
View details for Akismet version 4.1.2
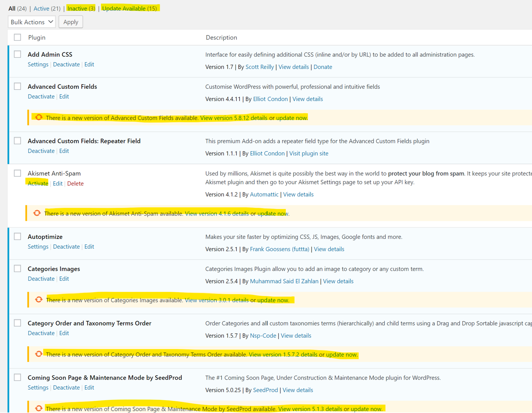click(298, 194)
